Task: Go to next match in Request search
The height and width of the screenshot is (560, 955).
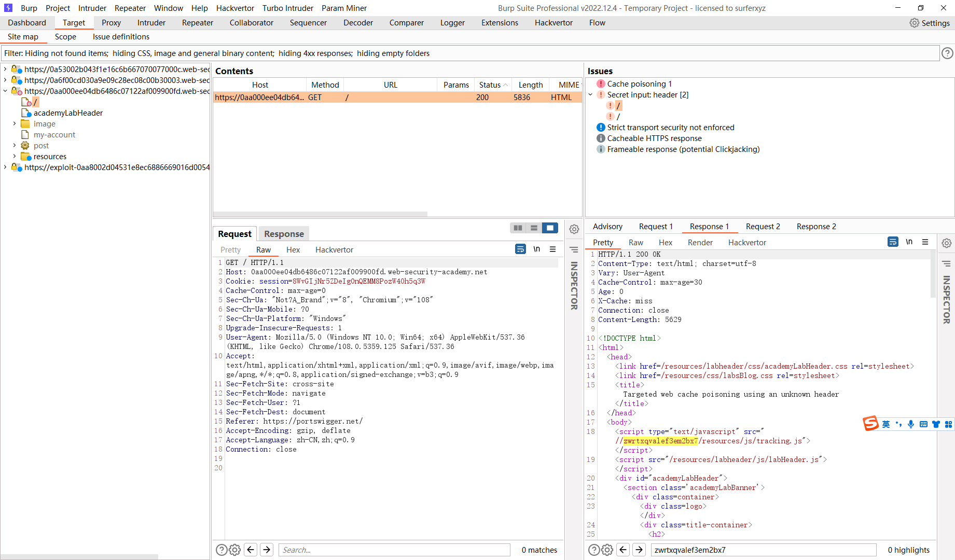Action: pos(267,550)
